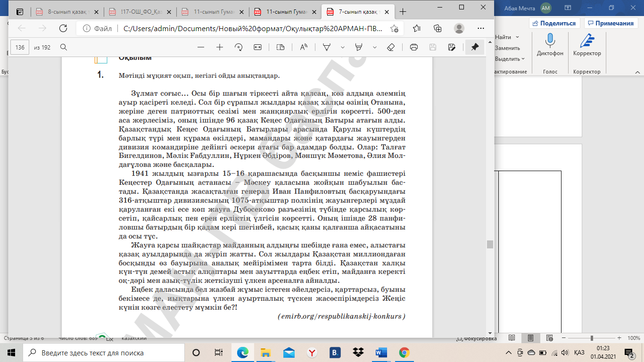
Task: Print the PDF document
Action: [414, 47]
